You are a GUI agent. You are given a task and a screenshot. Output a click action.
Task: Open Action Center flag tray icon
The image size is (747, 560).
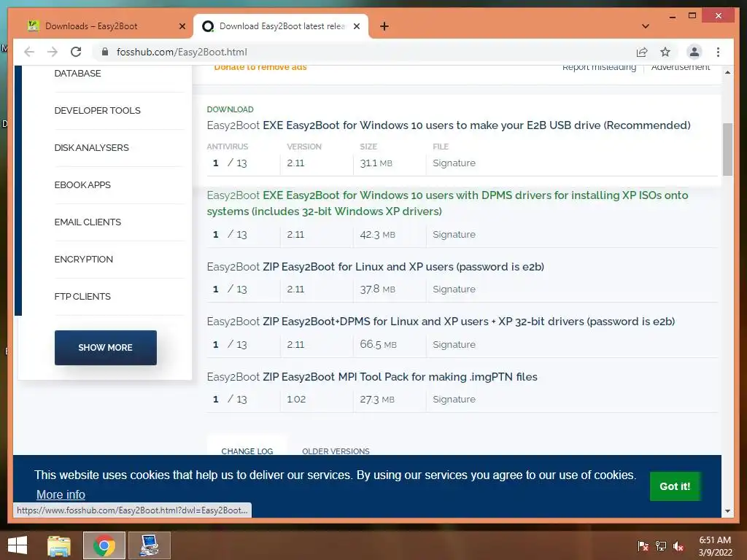click(x=643, y=546)
